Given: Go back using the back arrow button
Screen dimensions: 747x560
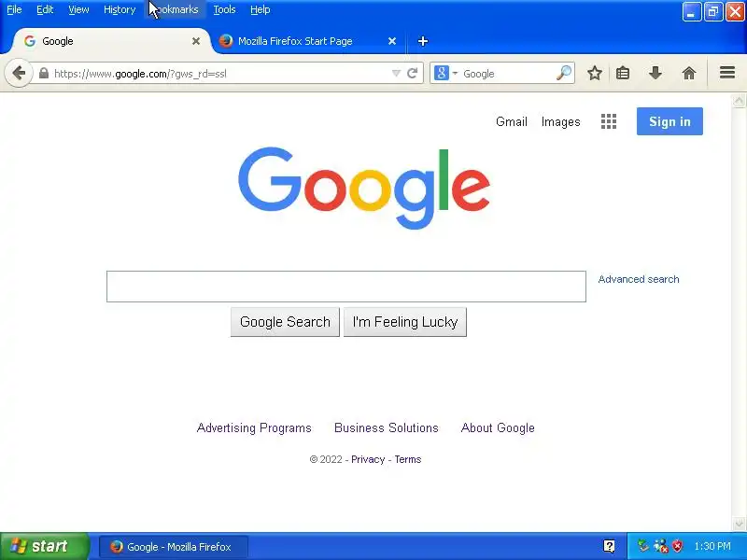Looking at the screenshot, I should [19, 74].
